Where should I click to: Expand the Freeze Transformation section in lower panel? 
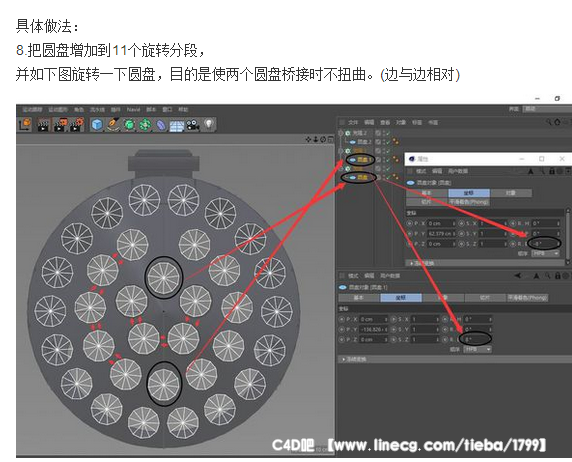pos(354,359)
